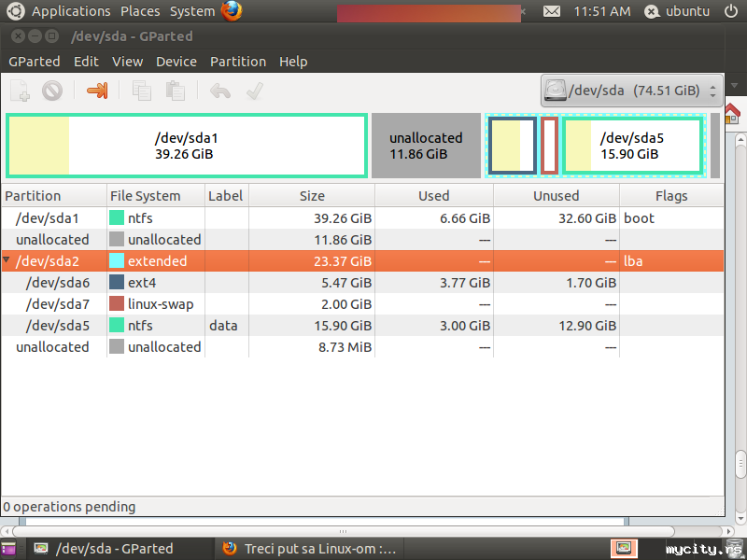Click the New partition toolbar icon
Screen dimensions: 747x560
pyautogui.click(x=20, y=91)
